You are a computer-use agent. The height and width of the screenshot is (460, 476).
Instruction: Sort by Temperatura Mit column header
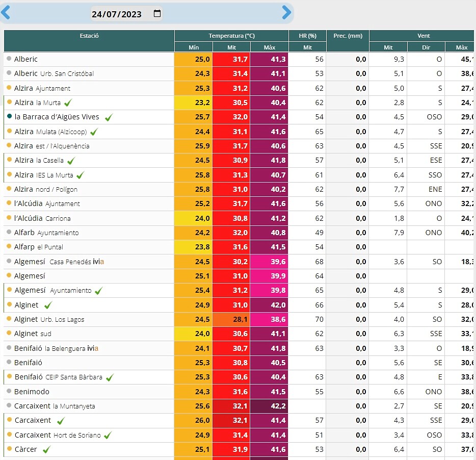click(231, 47)
